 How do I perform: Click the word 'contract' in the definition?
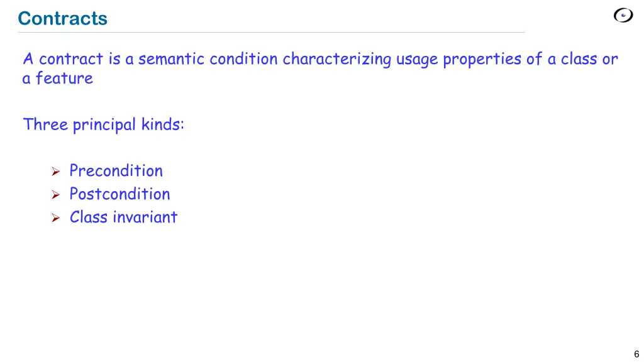[x=70, y=60]
